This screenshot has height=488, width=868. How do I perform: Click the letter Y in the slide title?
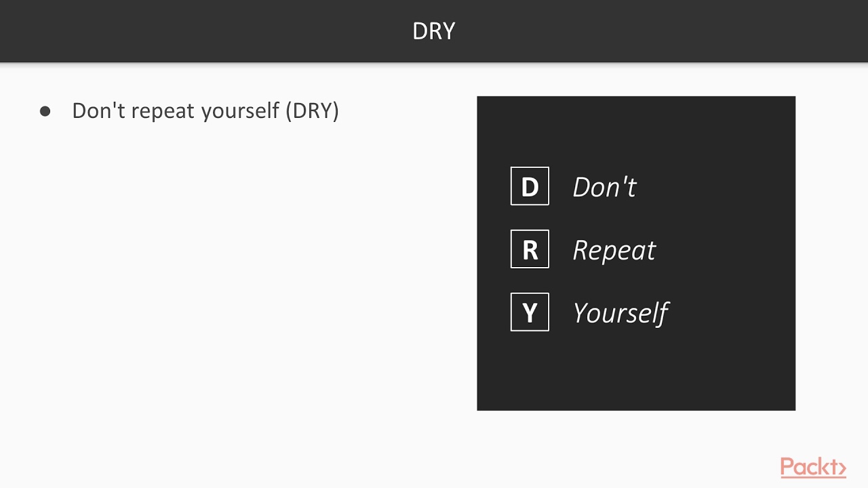[x=448, y=31]
